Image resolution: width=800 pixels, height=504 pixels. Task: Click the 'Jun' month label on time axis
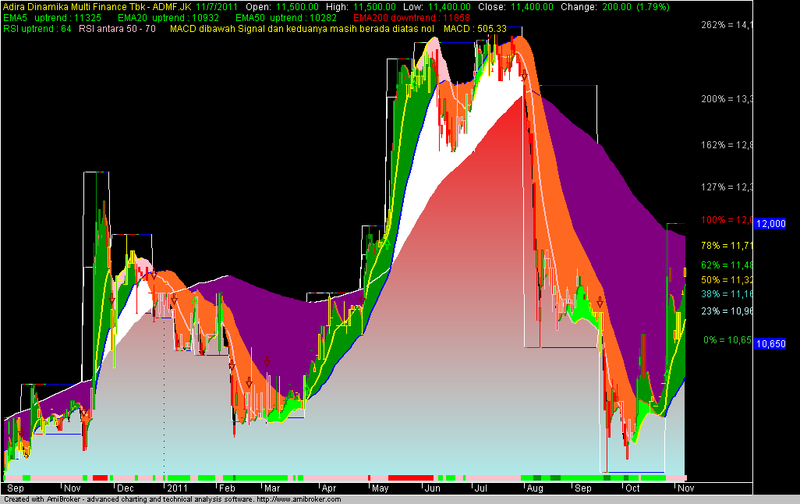pos(432,488)
